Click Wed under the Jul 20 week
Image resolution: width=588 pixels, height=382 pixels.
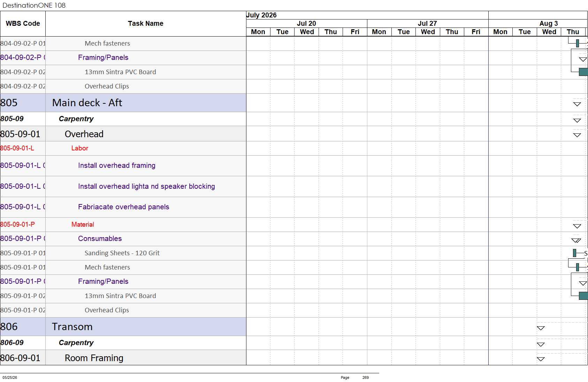(x=307, y=32)
